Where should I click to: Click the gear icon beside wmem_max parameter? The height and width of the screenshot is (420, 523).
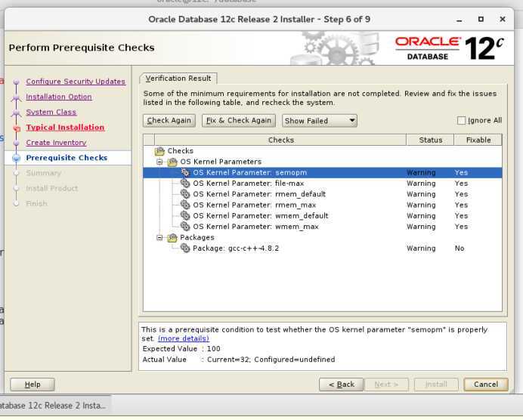coord(185,226)
